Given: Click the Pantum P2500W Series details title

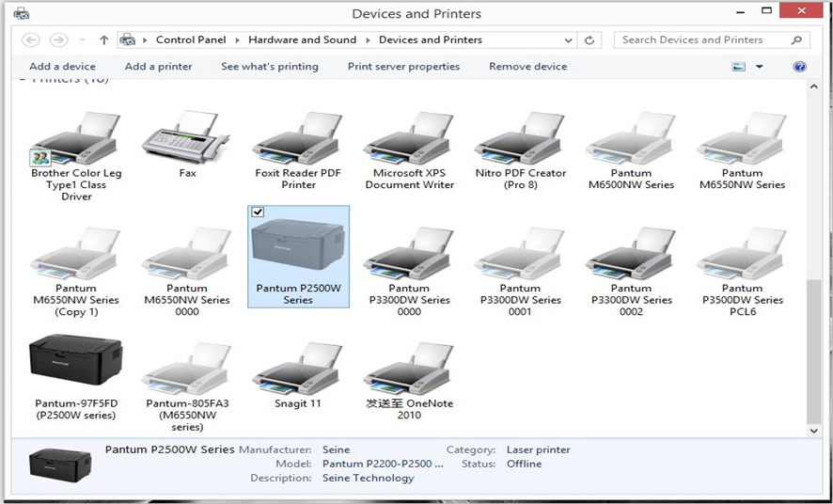Looking at the screenshot, I should (169, 449).
